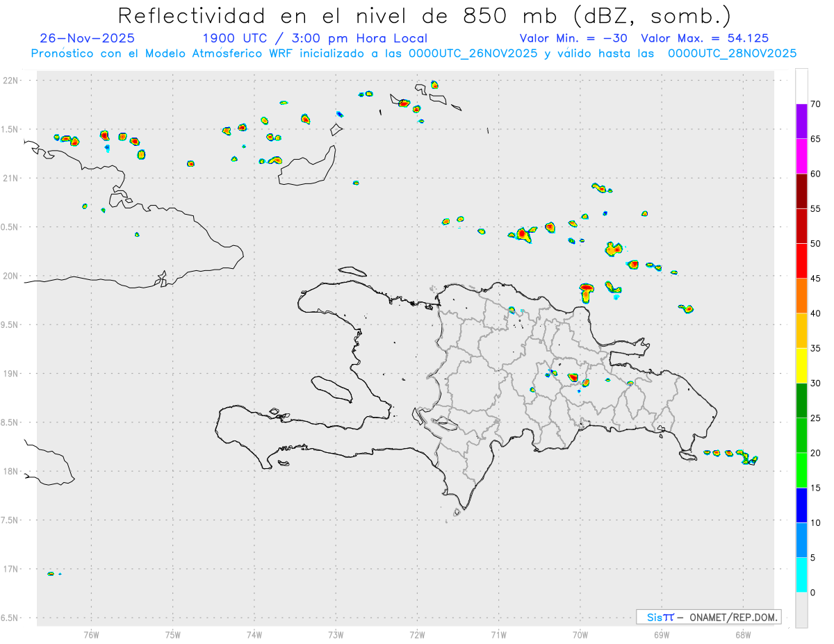This screenshot has width=834, height=644.
Task: Click the time text '1900 UTC / 3:00 pm Hora Local'
Action: click(x=315, y=39)
